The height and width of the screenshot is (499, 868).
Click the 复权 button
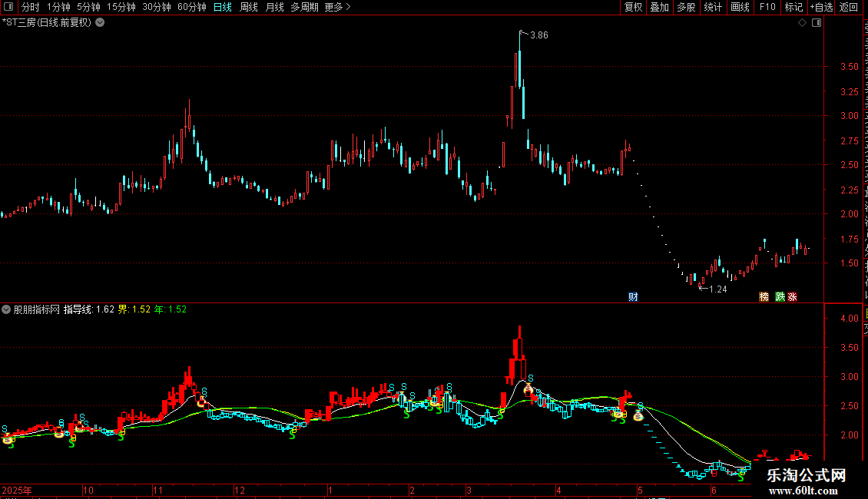[633, 7]
